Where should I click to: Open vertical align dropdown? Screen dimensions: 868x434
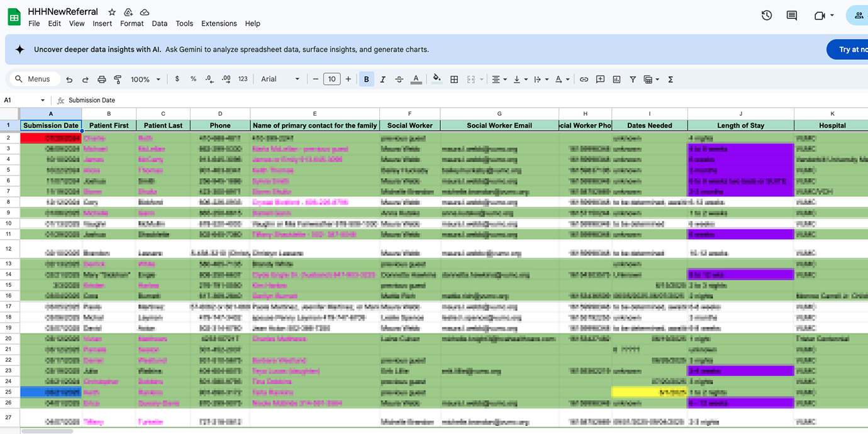click(x=520, y=79)
